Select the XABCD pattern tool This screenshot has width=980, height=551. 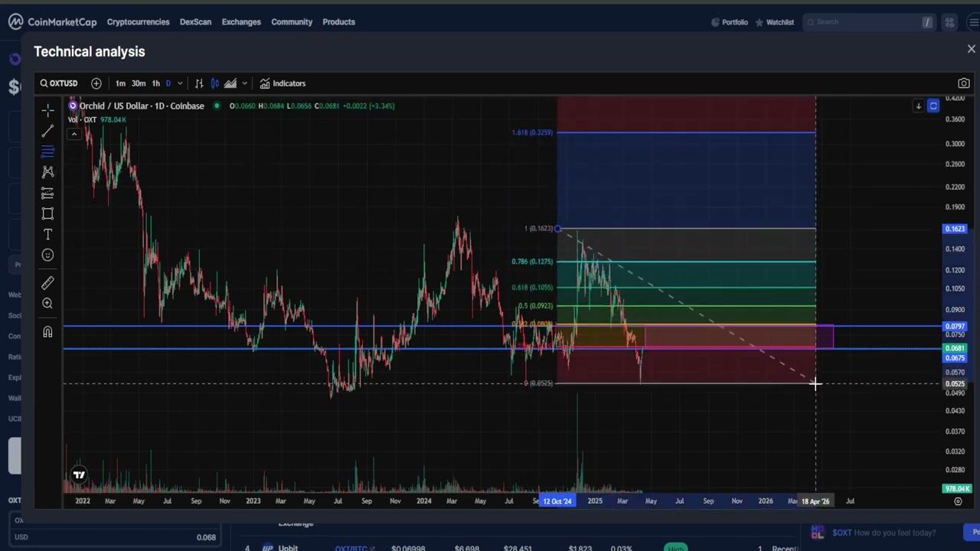point(47,172)
